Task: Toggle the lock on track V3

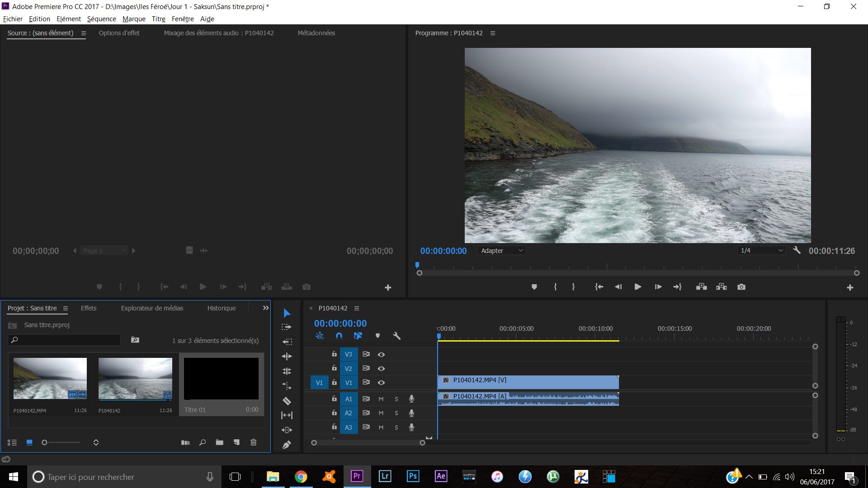Action: point(334,354)
